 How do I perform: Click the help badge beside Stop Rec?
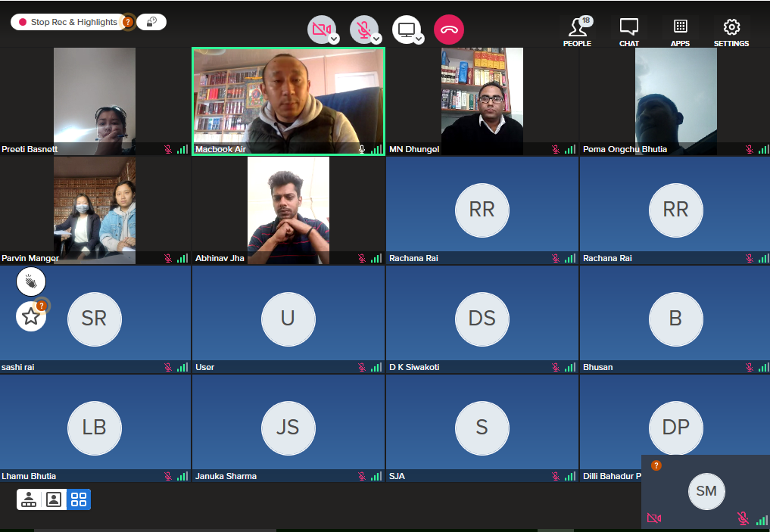coord(128,22)
